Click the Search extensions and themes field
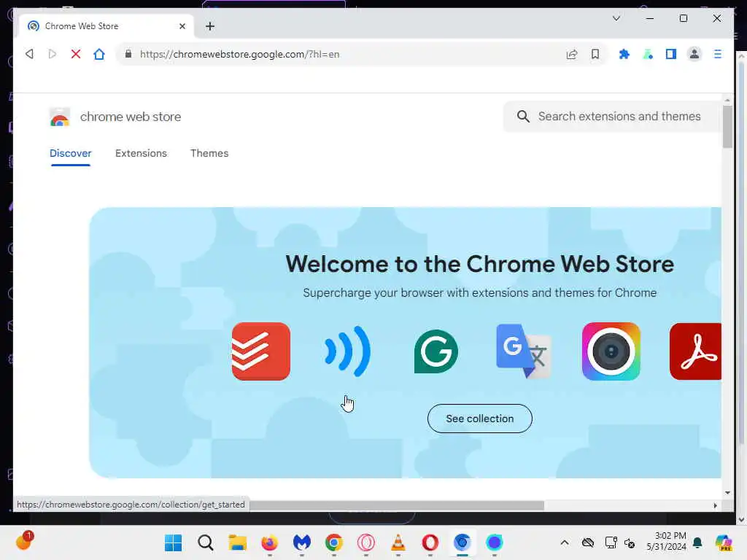This screenshot has width=747, height=560. click(612, 117)
